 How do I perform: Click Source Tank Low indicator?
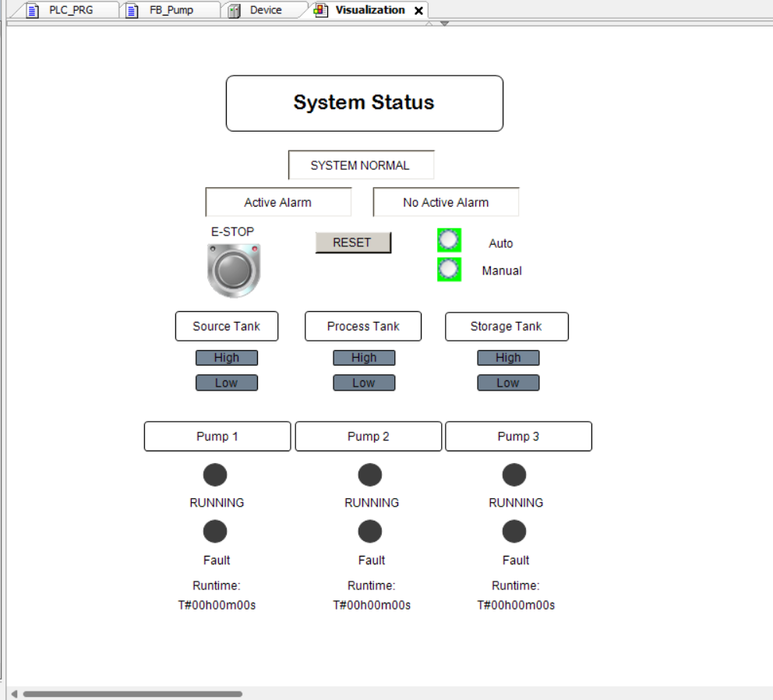click(227, 383)
